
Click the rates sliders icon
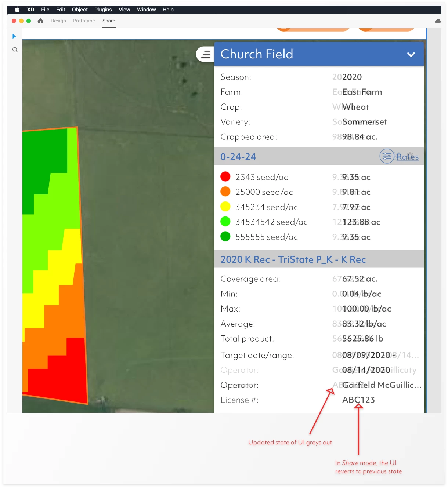(x=387, y=156)
